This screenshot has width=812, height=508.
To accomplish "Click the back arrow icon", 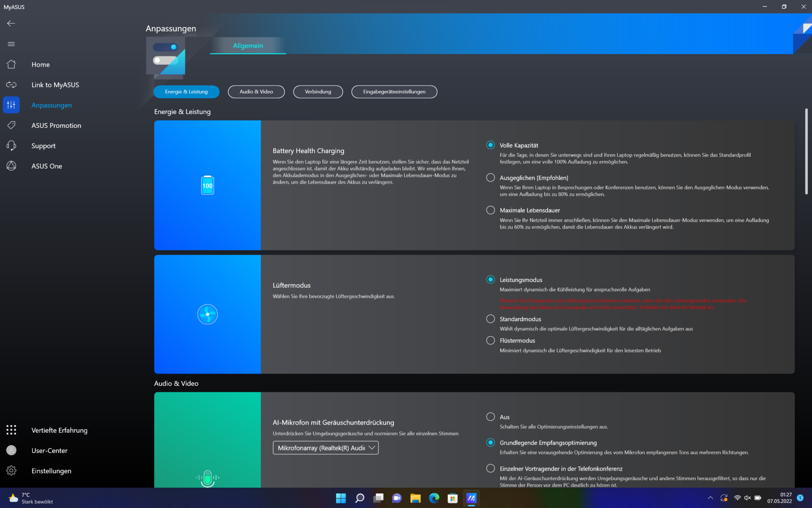I will click(11, 23).
